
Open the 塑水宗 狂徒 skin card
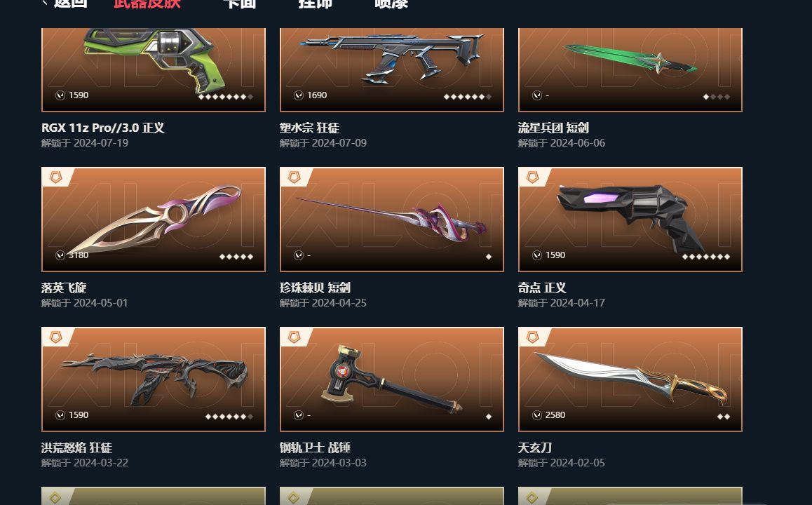coord(391,69)
